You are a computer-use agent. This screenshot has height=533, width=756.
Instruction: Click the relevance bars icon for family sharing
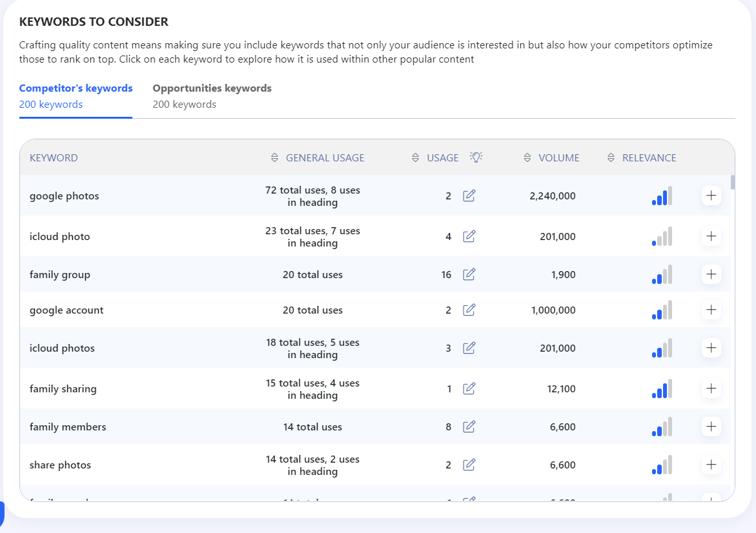coord(662,388)
